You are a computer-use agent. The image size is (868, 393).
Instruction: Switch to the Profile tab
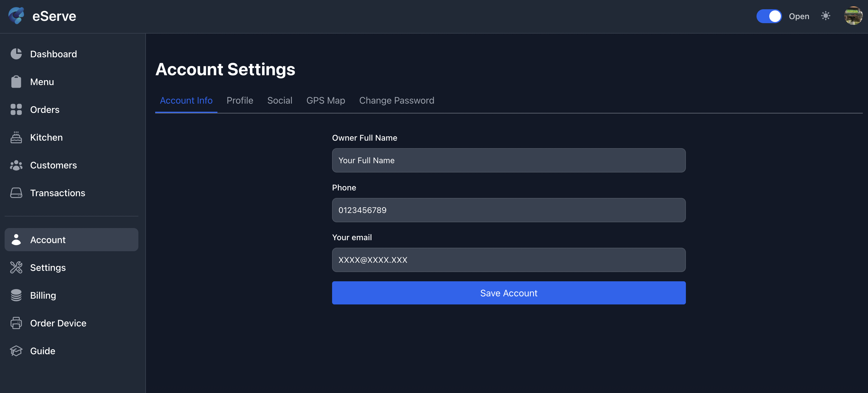[239, 100]
